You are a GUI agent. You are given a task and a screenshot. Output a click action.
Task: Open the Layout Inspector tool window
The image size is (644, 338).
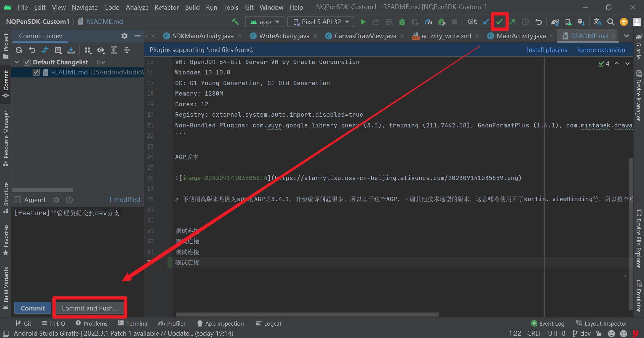601,324
